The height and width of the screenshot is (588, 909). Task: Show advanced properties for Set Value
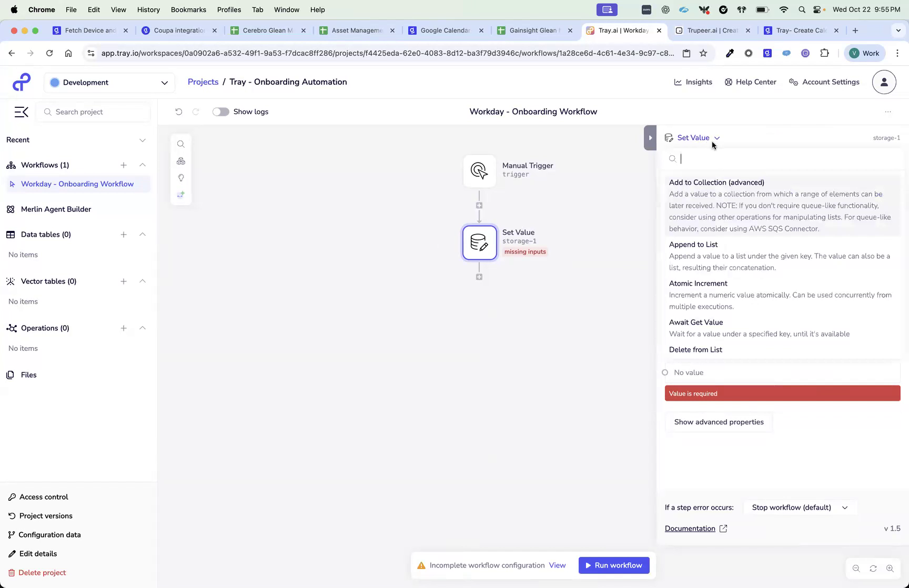coord(719,422)
